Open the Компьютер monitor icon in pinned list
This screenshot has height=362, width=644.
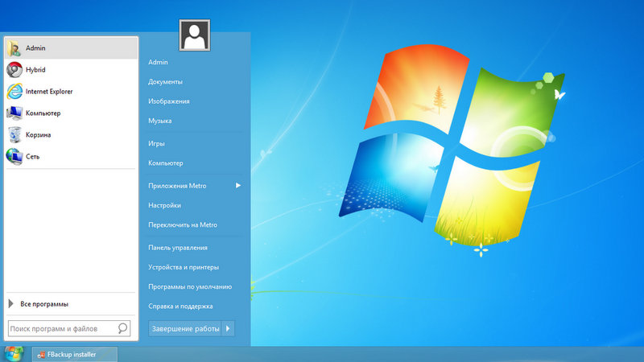[x=14, y=113]
